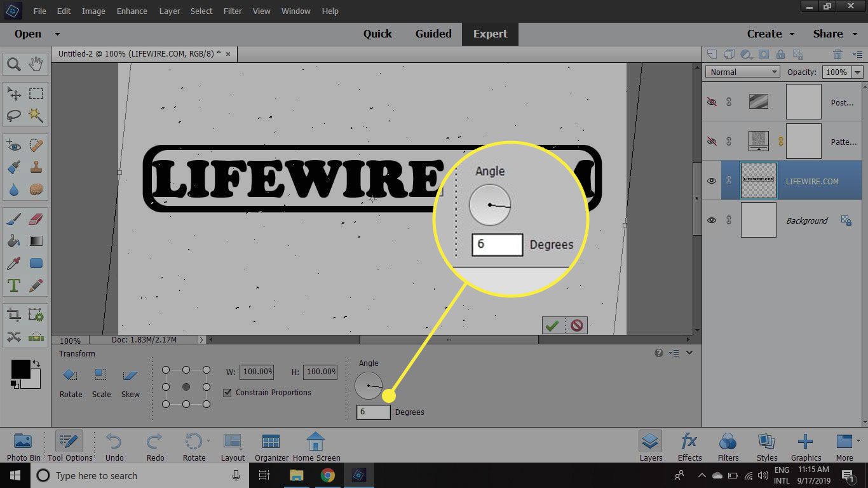Expand the More panels dropdown arrow
Viewport: 868px width, 488px height.
[x=858, y=440]
